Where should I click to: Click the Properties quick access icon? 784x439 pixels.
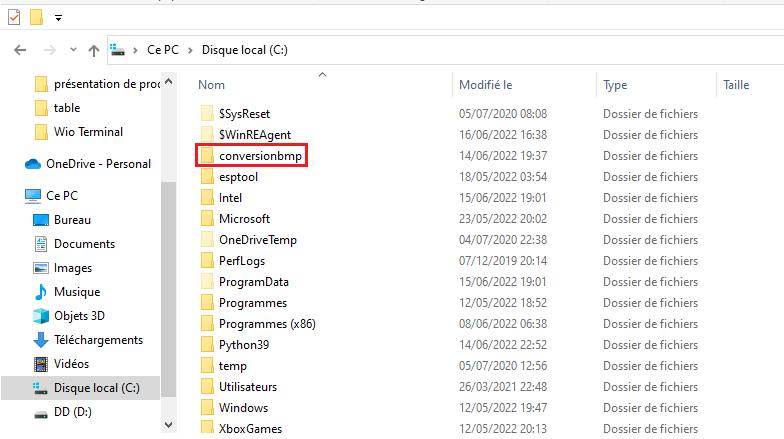click(14, 18)
